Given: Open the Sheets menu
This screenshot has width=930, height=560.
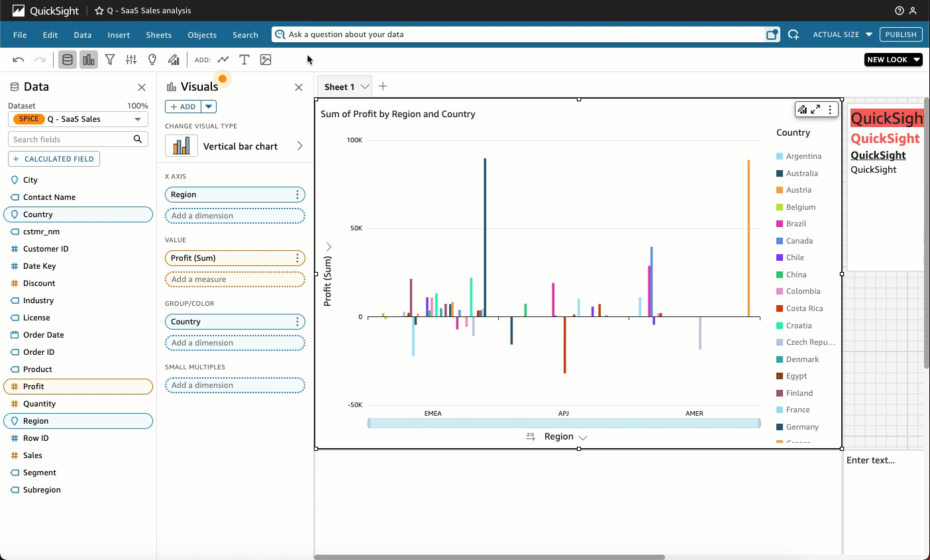Looking at the screenshot, I should pyautogui.click(x=159, y=35).
